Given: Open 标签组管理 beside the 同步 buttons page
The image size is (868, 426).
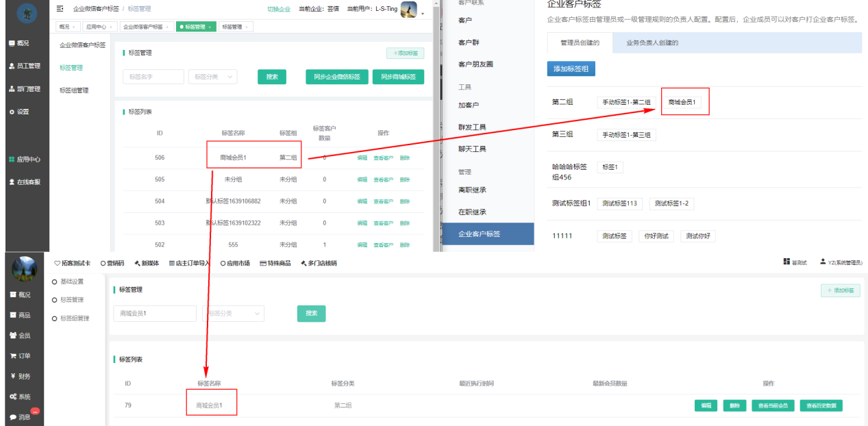Looking at the screenshot, I should pyautogui.click(x=74, y=90).
